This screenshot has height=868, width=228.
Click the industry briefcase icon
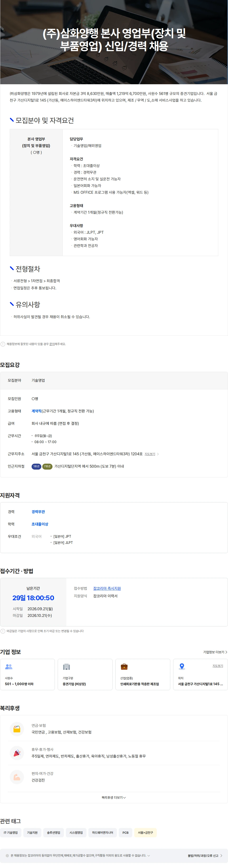tap(124, 666)
